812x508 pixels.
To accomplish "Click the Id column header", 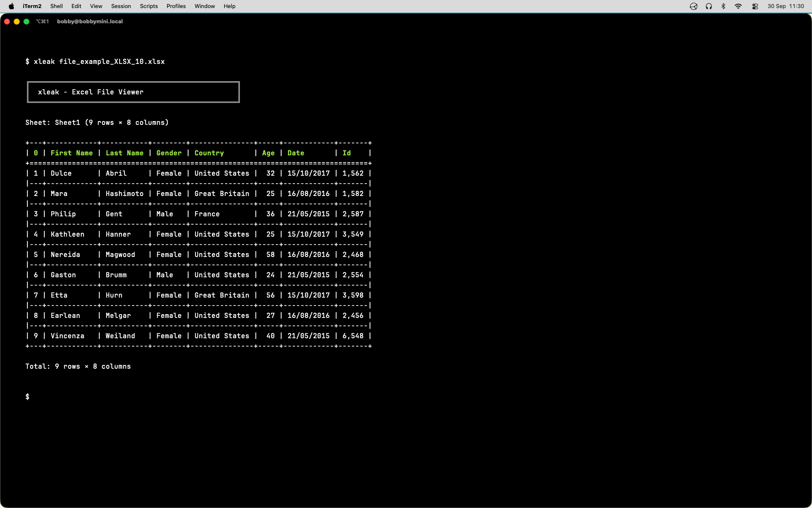I will tap(347, 153).
